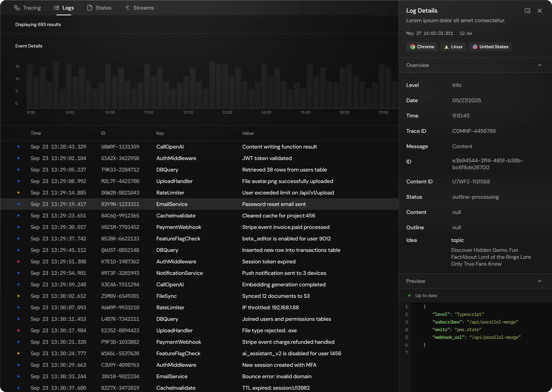Image resolution: width=552 pixels, height=392 pixels.
Task: Click the States document icon
Action: (90, 8)
